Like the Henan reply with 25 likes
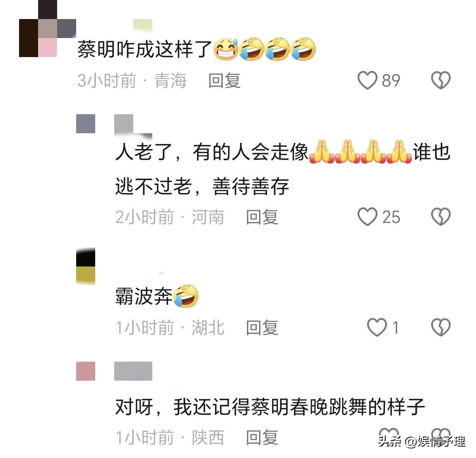This screenshot has height=458, width=476. 367,217
